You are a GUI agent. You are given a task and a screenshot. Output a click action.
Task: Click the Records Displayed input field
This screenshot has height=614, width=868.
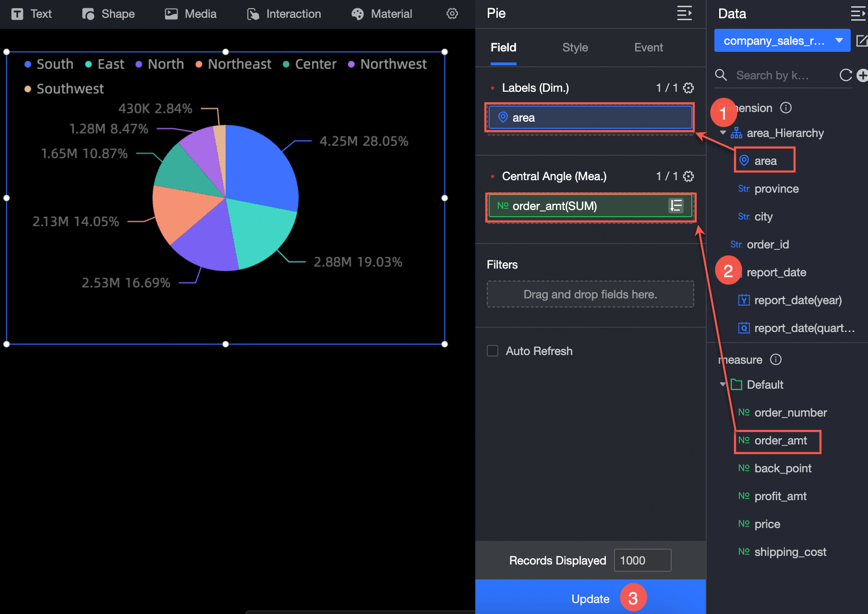642,560
